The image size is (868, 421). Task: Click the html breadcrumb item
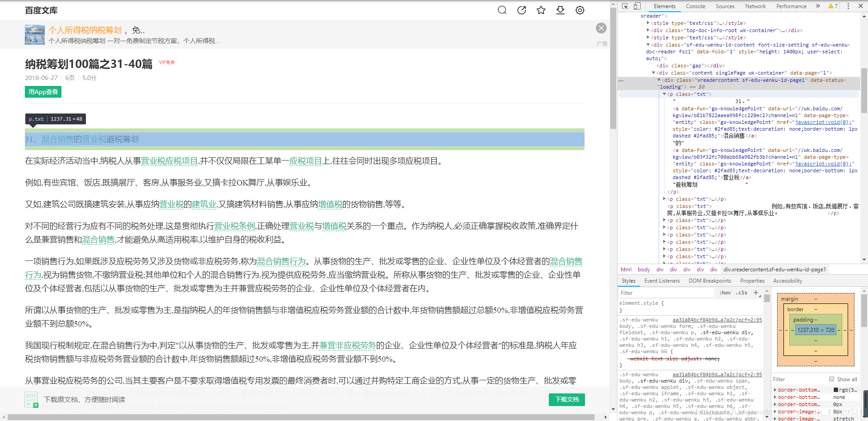(626, 270)
